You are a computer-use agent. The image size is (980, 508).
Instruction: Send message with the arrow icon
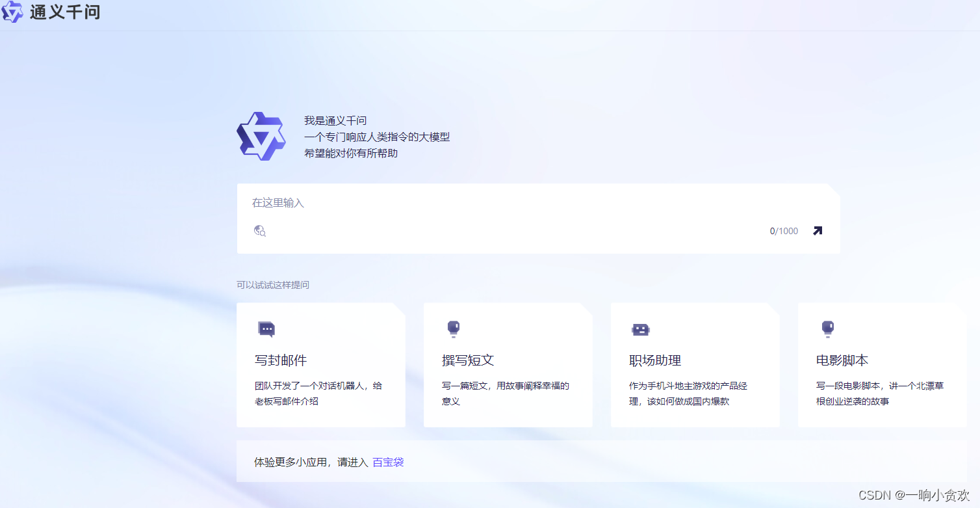[x=818, y=231]
